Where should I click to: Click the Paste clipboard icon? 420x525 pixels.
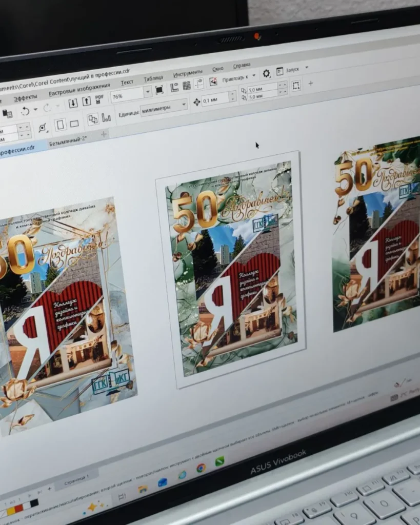[7, 113]
